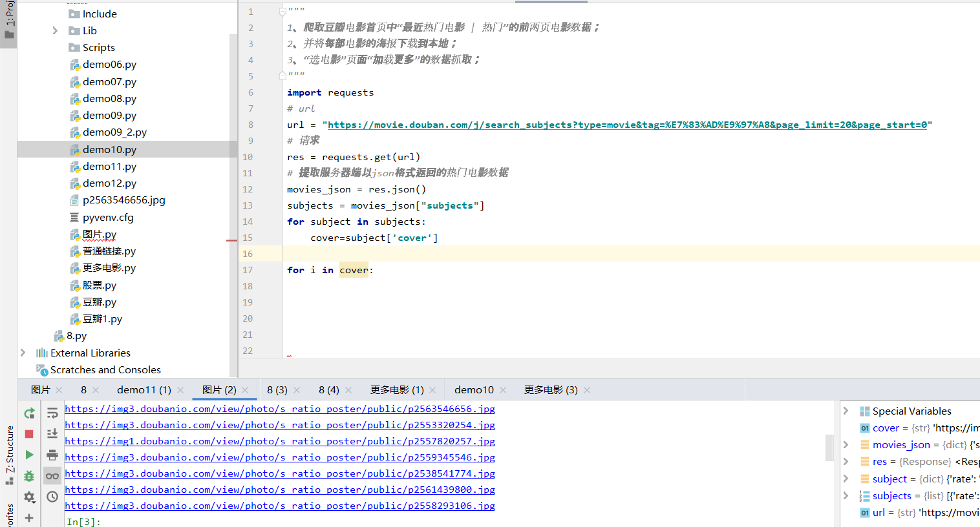
Task: Click the In[3] console input prompt
Action: [x=83, y=522]
